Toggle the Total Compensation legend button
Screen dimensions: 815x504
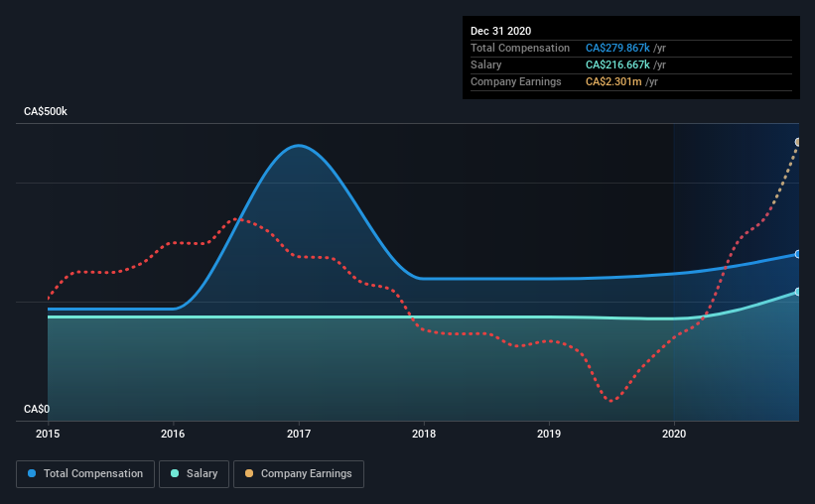click(85, 474)
